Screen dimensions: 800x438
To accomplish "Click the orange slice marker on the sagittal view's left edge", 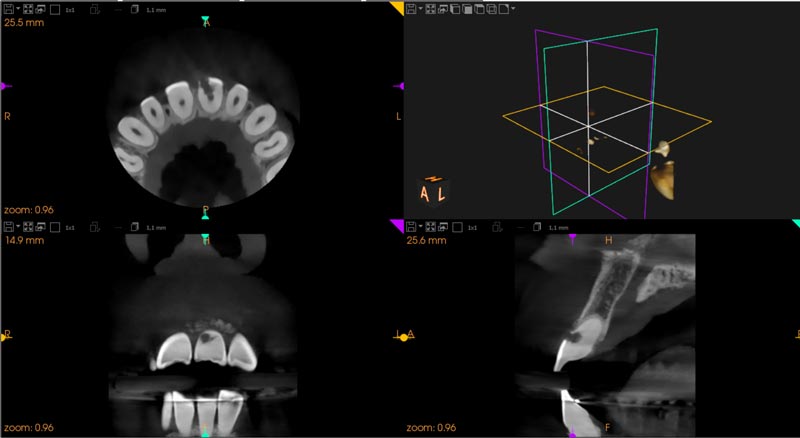I will (404, 338).
